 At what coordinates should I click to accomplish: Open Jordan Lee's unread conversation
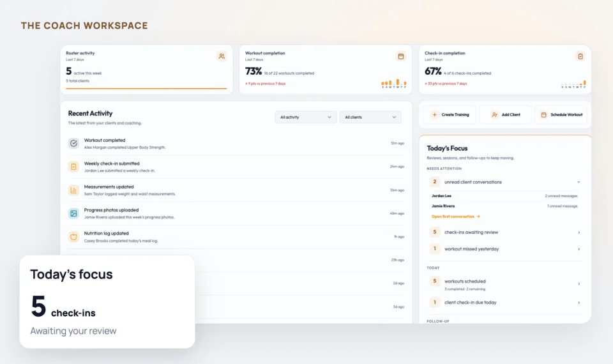(504, 196)
